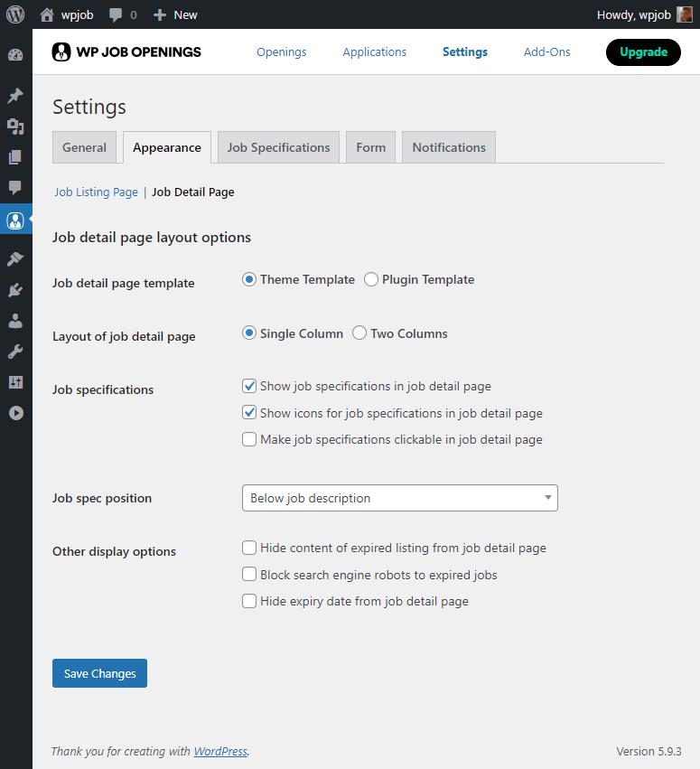Open Media library sidebar icon
This screenshot has height=769, width=700.
click(15, 127)
